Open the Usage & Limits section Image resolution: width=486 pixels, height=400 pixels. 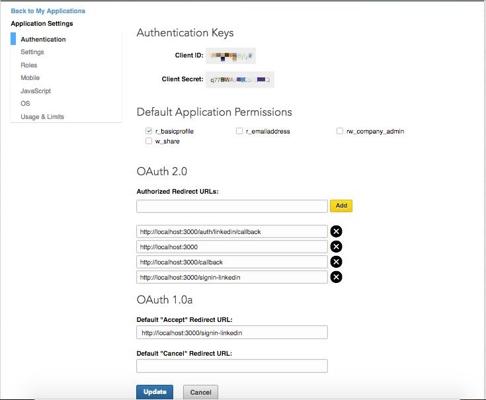[42, 117]
